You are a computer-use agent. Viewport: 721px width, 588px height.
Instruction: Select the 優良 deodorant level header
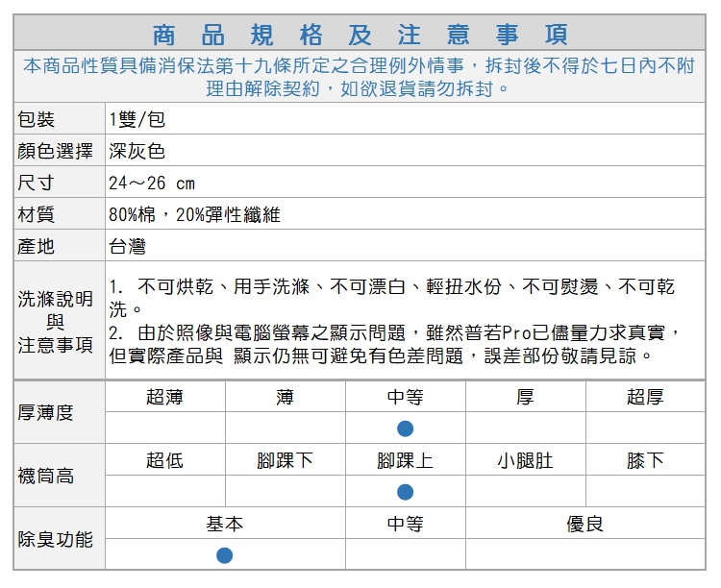click(x=584, y=524)
